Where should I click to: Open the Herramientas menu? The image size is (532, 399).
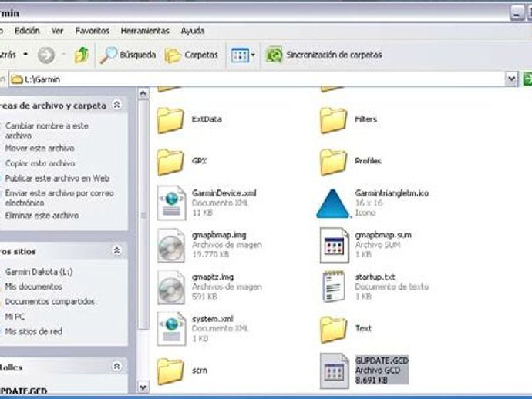145,31
